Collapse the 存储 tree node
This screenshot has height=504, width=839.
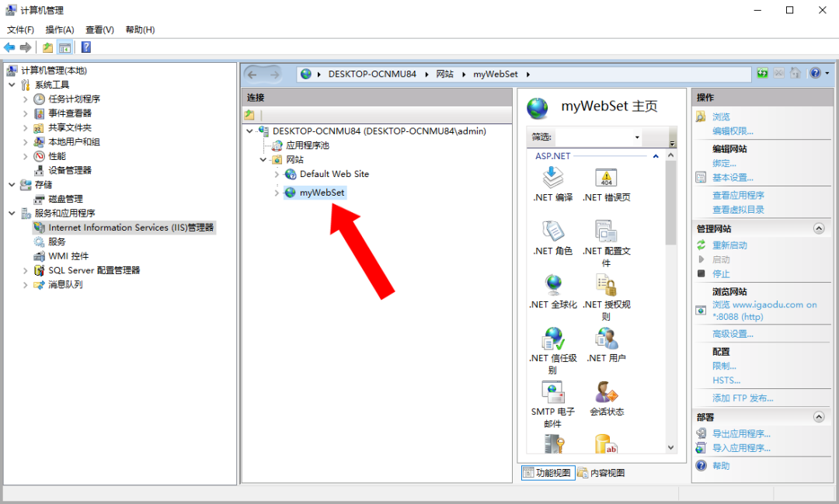pyautogui.click(x=12, y=185)
